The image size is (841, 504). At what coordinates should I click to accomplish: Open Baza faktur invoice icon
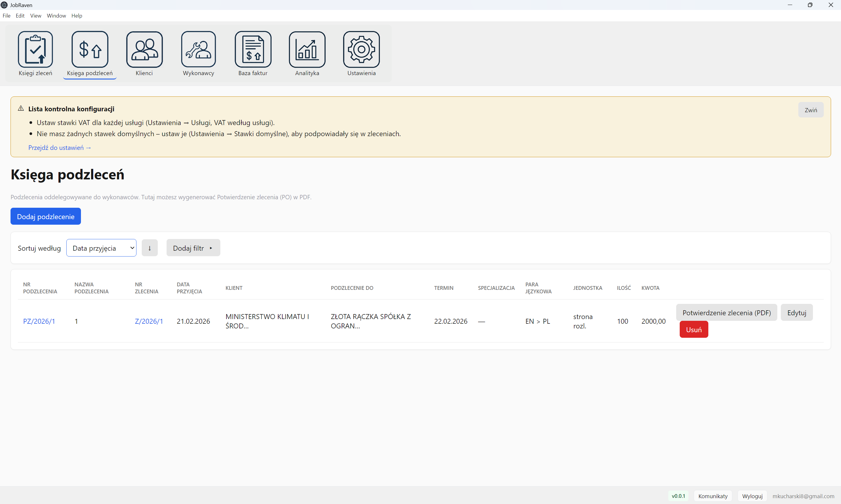click(253, 50)
